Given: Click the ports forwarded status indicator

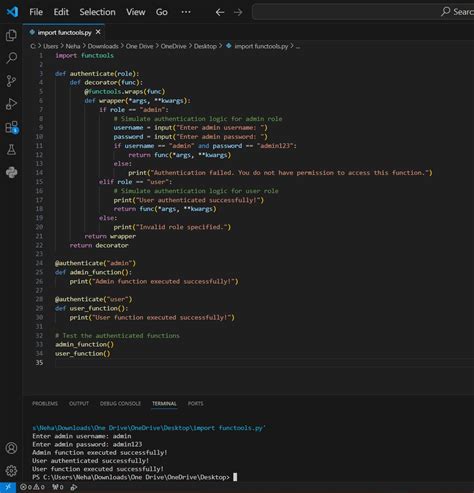Looking at the screenshot, I should (58, 487).
